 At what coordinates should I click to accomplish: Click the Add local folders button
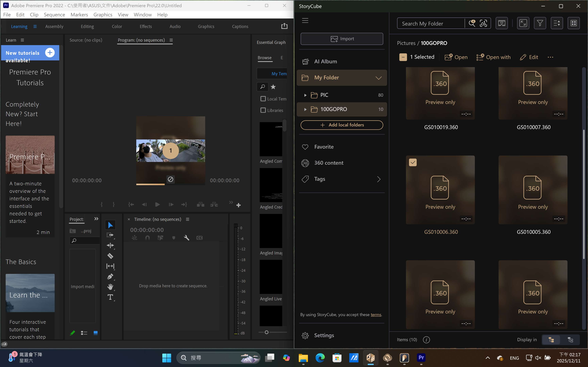coord(342,125)
